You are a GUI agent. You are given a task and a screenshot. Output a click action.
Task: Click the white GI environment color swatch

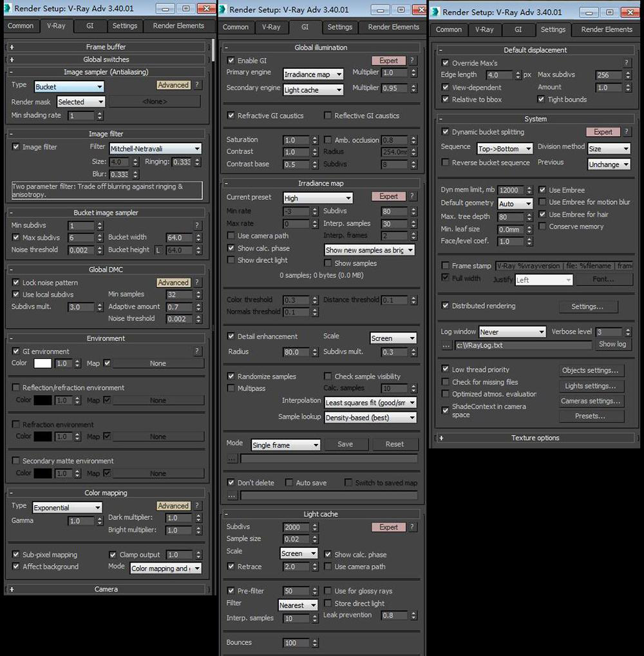pyautogui.click(x=43, y=363)
